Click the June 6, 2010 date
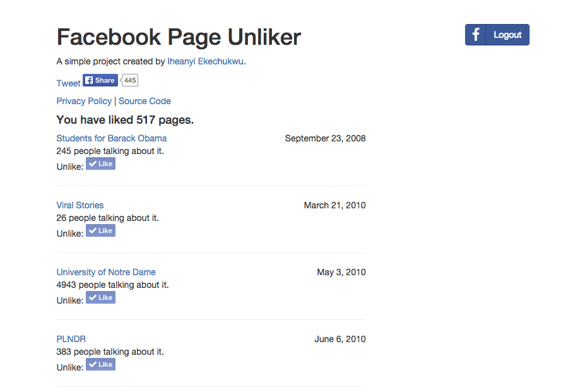Screen dimensions: 580x392 tap(340, 339)
